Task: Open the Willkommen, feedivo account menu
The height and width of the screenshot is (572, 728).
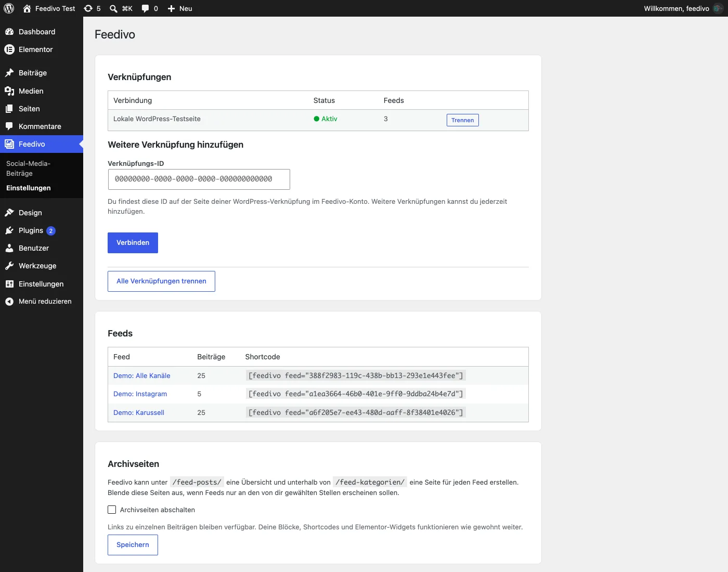Action: 683,8
